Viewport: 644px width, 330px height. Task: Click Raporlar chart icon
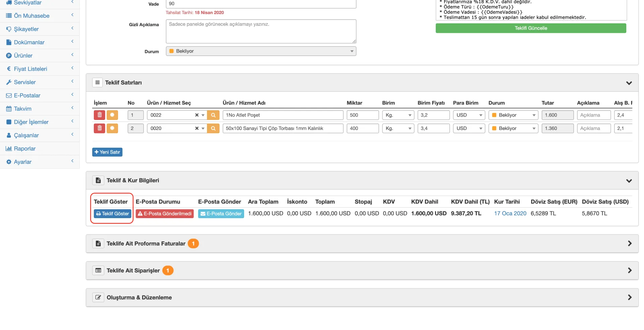pos(9,148)
